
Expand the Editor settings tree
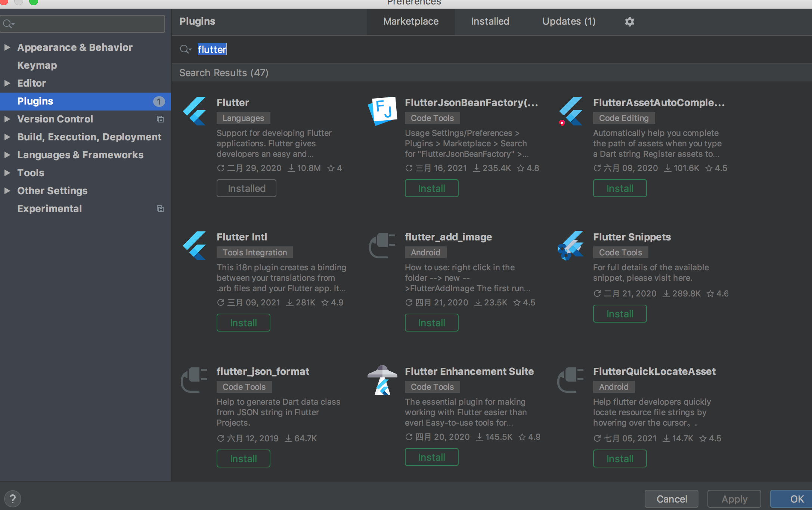pyautogui.click(x=7, y=83)
